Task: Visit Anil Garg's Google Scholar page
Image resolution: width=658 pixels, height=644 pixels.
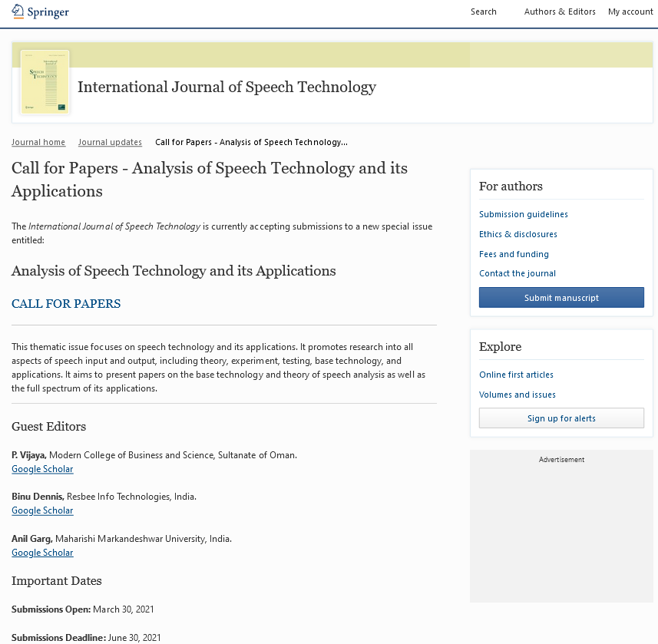Action: [x=42, y=553]
